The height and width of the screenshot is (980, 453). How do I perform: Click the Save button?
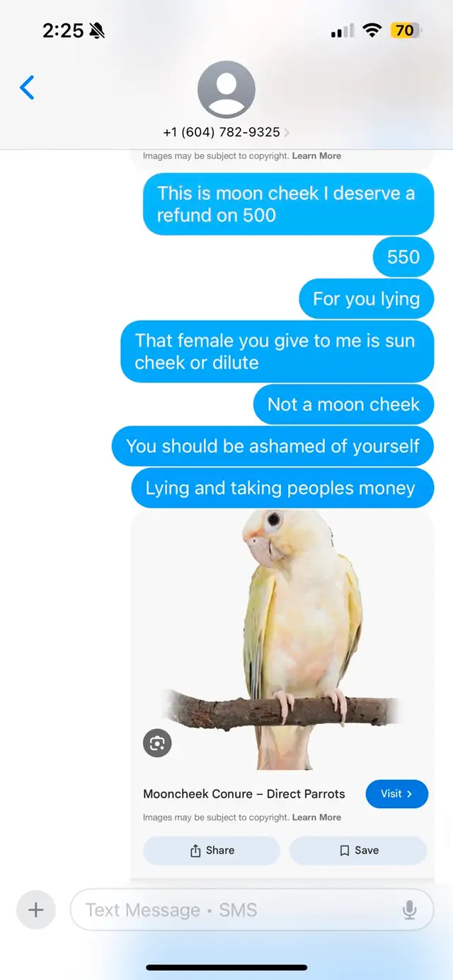(358, 851)
